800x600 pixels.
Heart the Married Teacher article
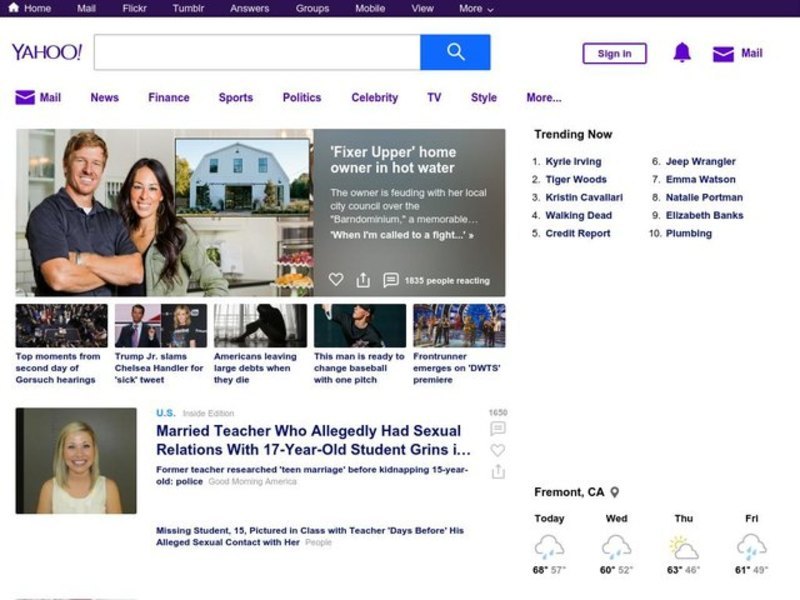coord(498,450)
